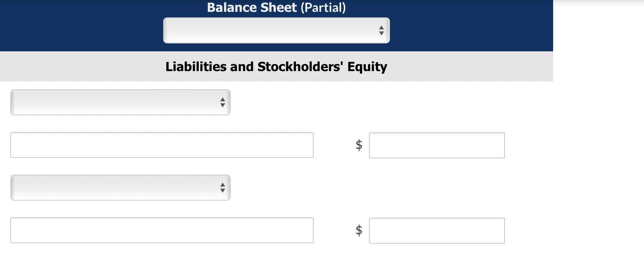644x267 pixels.
Task: Click the "Liabilities and Stockholders' Equity" heading
Action: [276, 67]
